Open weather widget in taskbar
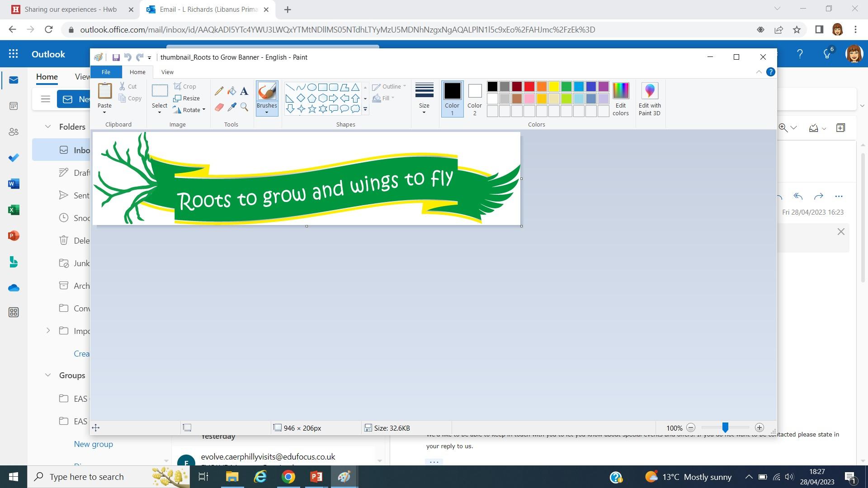Viewport: 868px width, 488px height. pos(688,477)
